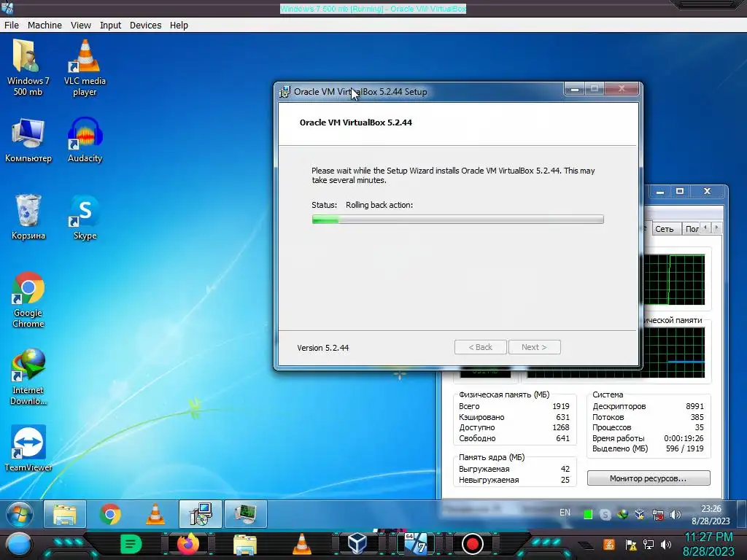Open the guest Windows 7 Start button
Image resolution: width=747 pixels, height=560 pixels.
[20, 514]
